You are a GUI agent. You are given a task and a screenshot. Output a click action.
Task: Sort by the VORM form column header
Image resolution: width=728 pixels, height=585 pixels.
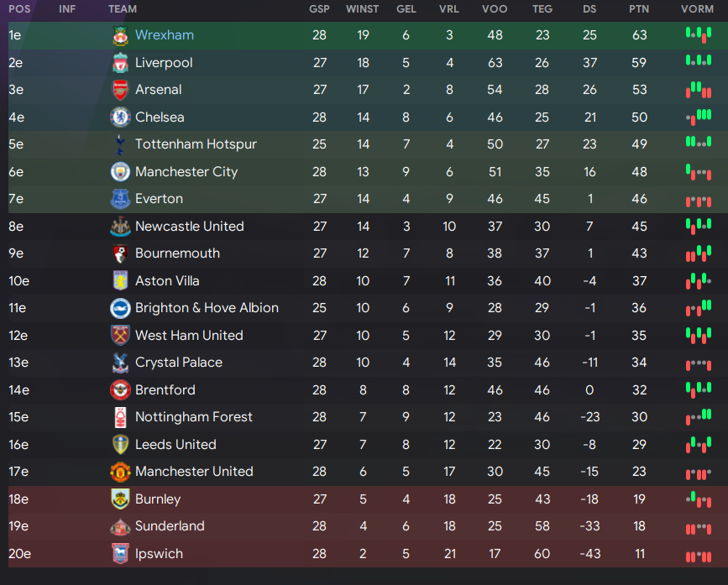[697, 9]
